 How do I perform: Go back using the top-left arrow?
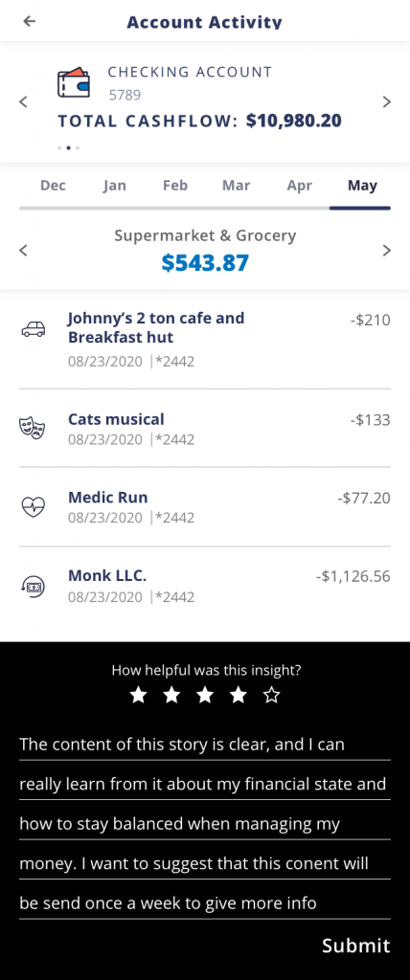coord(30,21)
